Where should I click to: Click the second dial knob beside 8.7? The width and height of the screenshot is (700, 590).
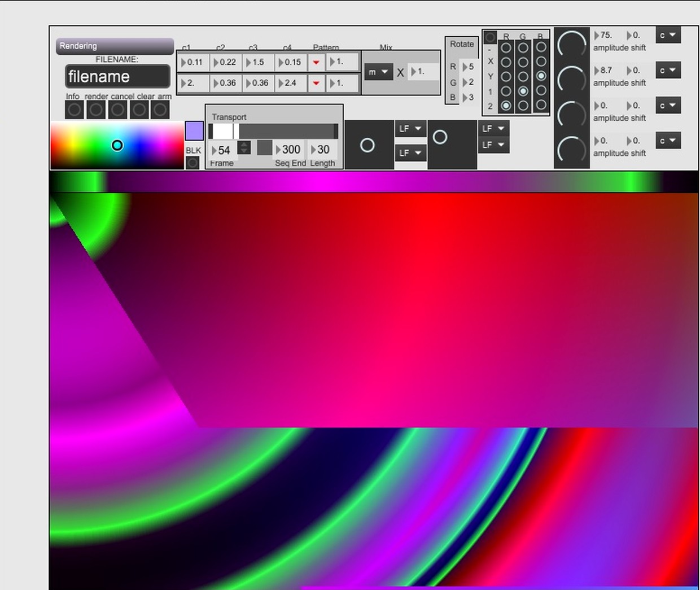tap(572, 80)
